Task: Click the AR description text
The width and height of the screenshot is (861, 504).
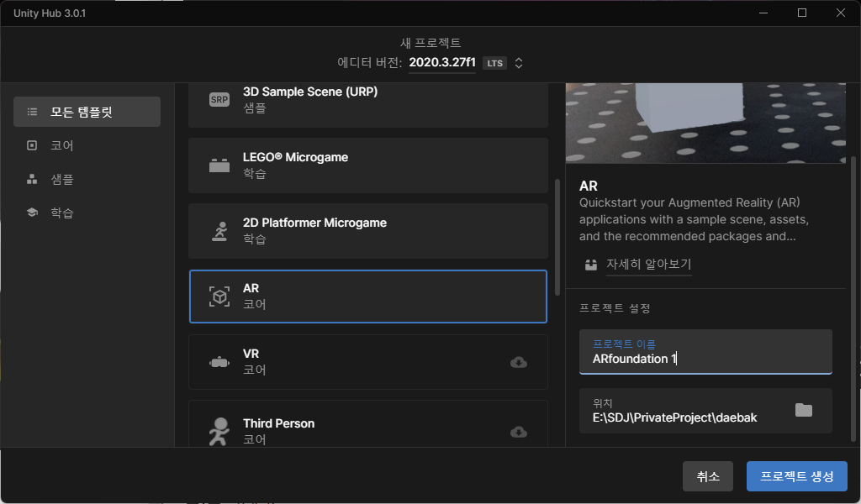Action: [x=694, y=219]
